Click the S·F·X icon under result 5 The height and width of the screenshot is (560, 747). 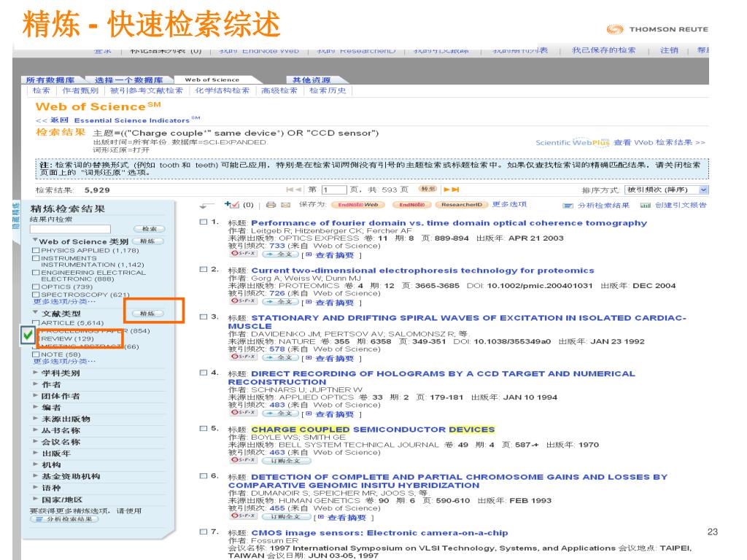(x=244, y=460)
